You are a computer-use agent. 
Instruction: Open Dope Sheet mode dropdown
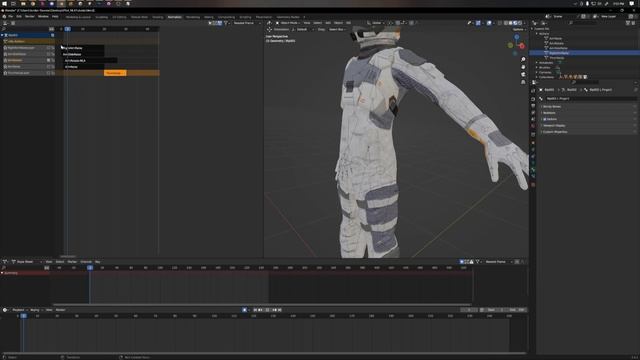(x=27, y=262)
